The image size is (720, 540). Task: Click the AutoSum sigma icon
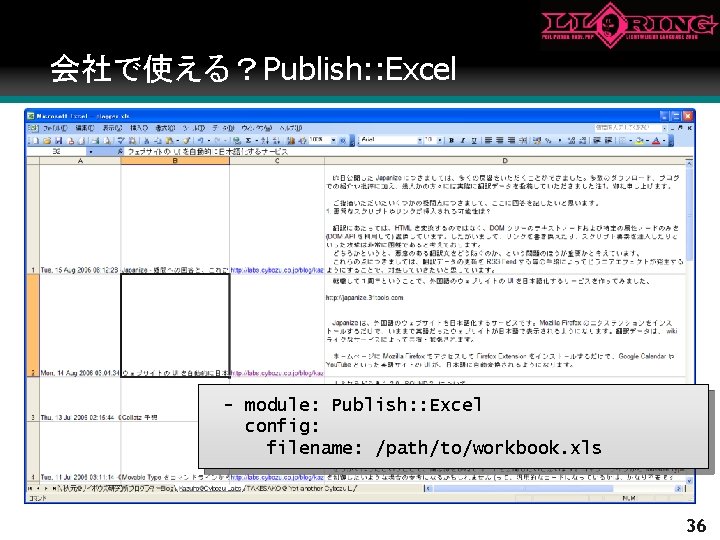248,141
